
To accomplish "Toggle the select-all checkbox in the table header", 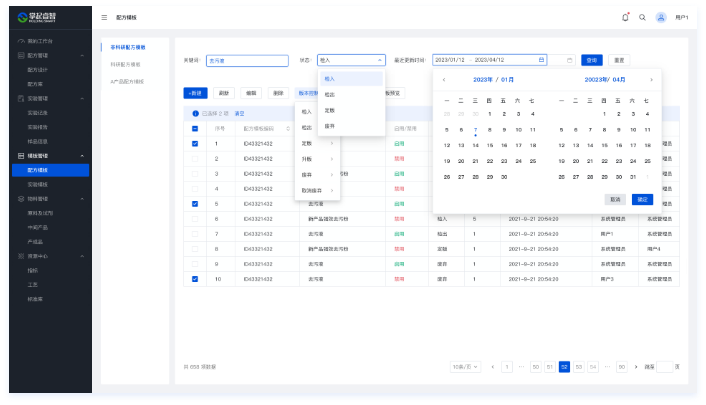I will [195, 129].
